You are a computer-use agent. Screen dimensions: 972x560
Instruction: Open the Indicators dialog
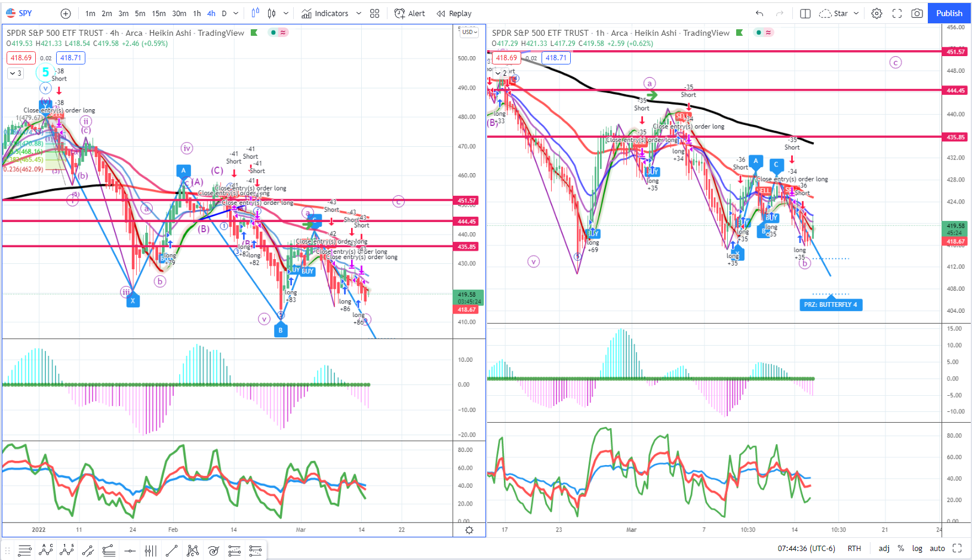[325, 13]
